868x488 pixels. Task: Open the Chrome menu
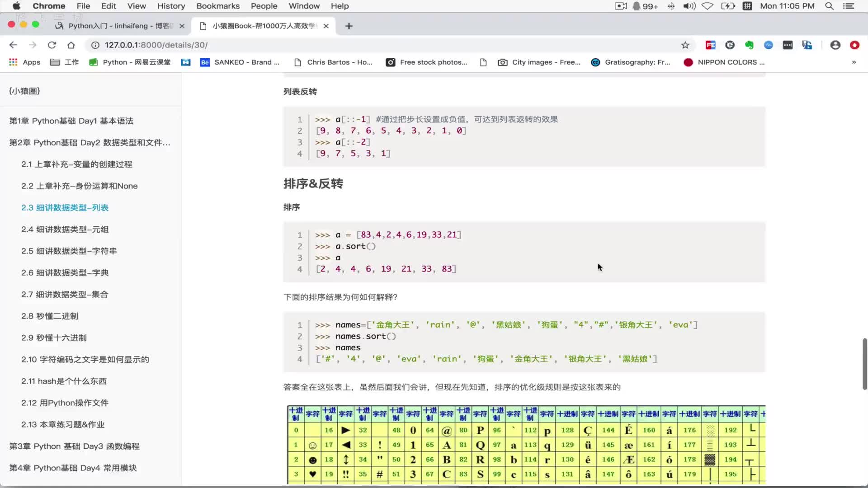(x=49, y=6)
